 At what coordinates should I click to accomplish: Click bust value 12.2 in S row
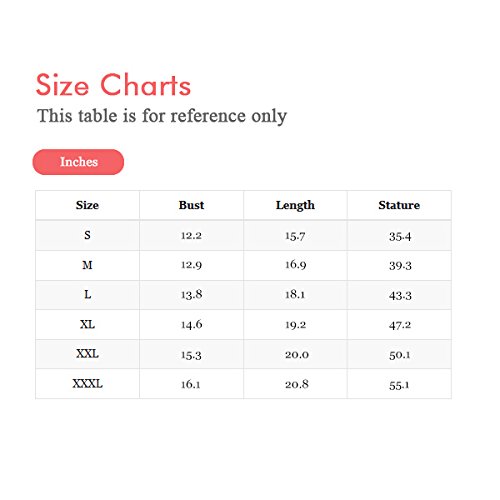[191, 236]
